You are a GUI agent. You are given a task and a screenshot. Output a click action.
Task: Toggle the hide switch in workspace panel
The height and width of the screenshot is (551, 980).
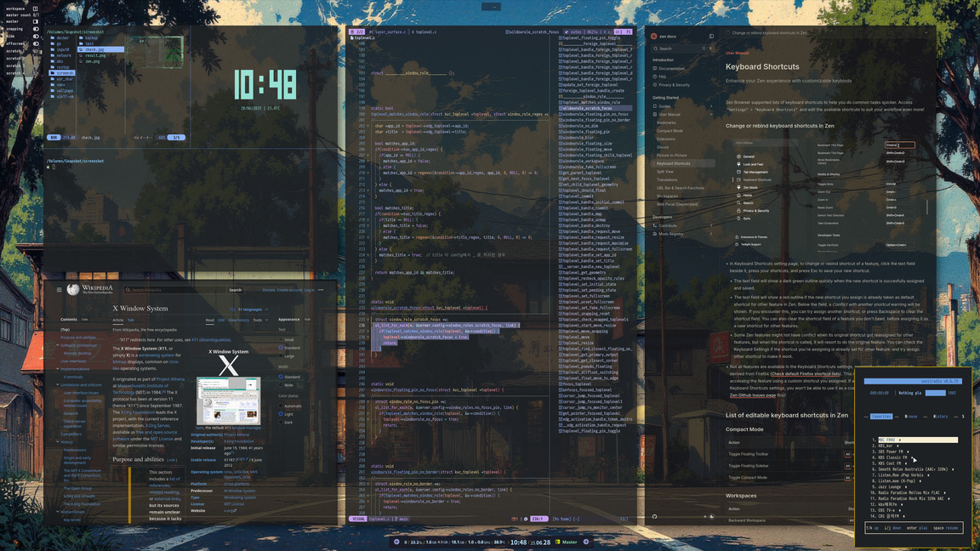tap(36, 37)
